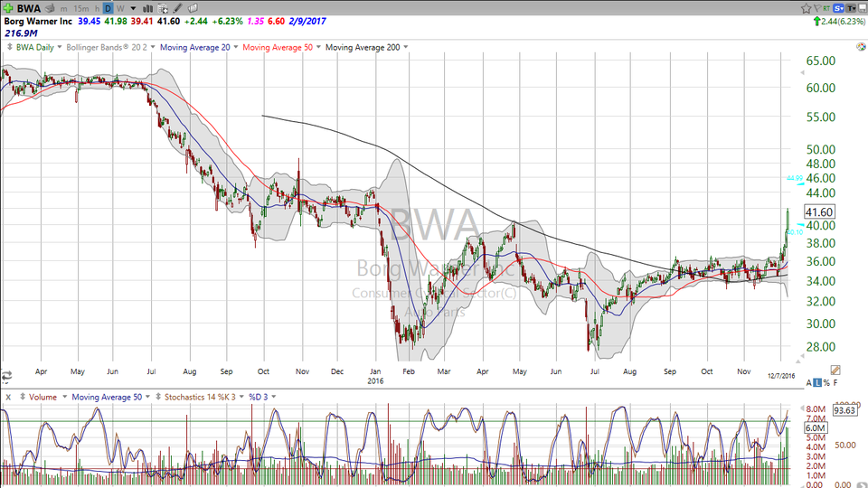This screenshot has height=488, width=868.
Task: Click the 2/9/2017 earnings date
Action: point(307,21)
